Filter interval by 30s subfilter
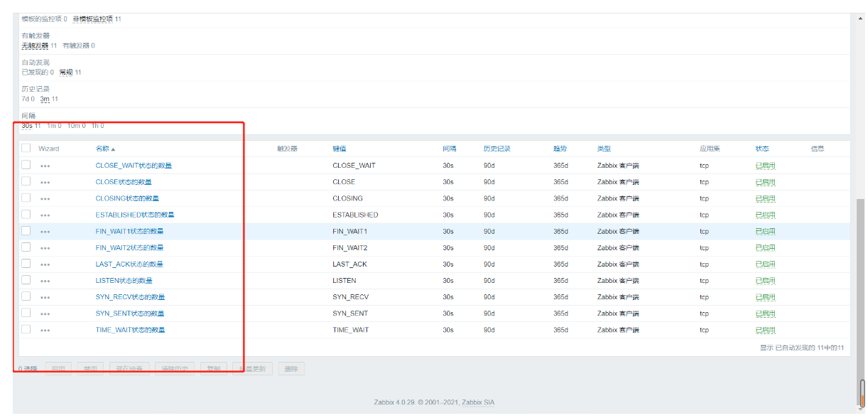Screen dimensions: 868x418 tap(27, 126)
